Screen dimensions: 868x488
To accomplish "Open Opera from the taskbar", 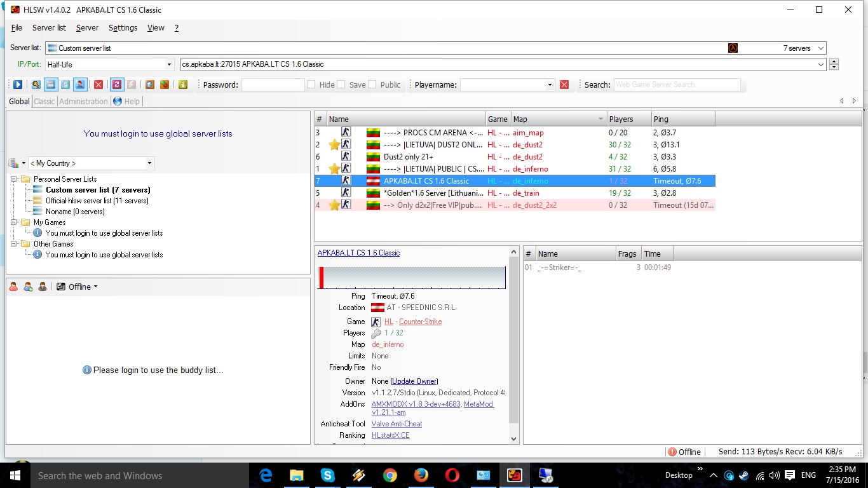I will (452, 475).
